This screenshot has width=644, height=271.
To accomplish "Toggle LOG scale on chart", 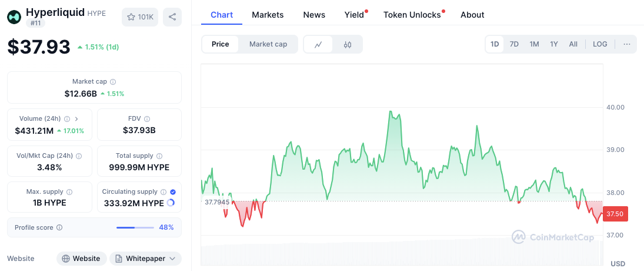I will [600, 44].
